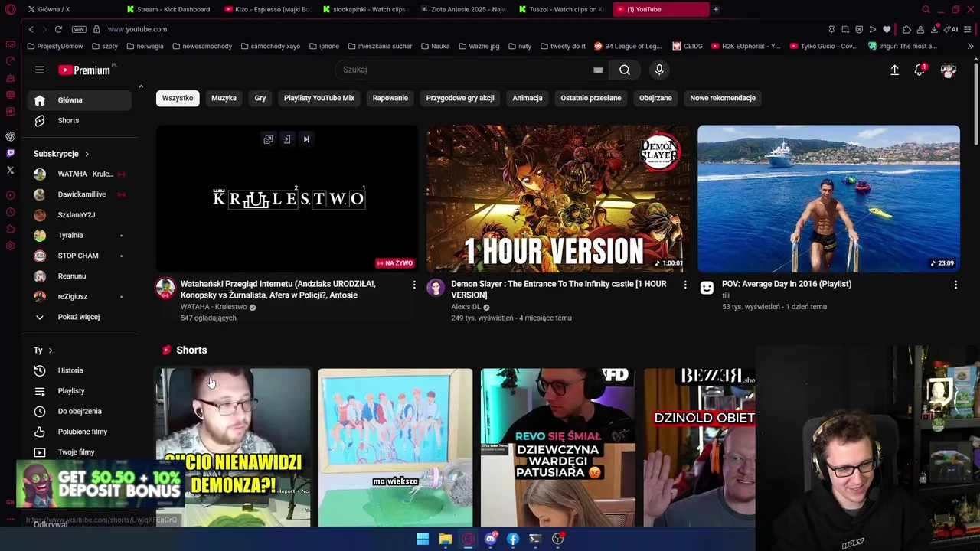Toggle VPN badge in address bar
The height and width of the screenshot is (551, 980).
79,29
